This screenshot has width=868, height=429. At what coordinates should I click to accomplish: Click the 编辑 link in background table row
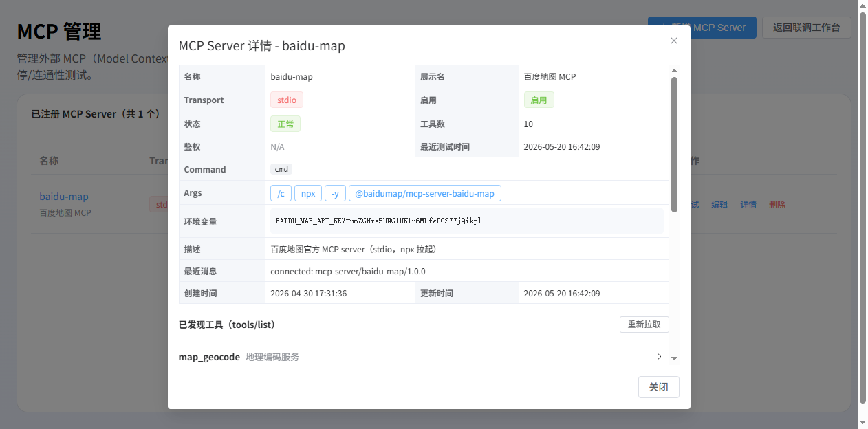pyautogui.click(x=719, y=204)
